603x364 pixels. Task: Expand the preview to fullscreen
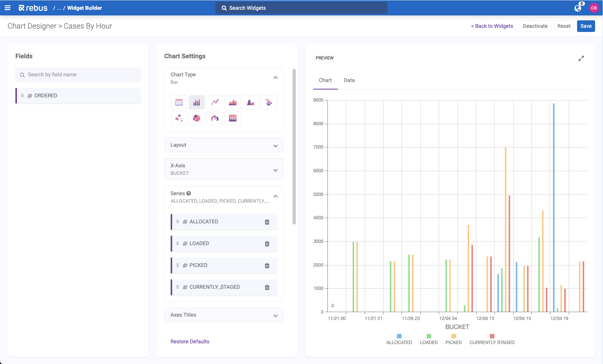click(x=581, y=58)
